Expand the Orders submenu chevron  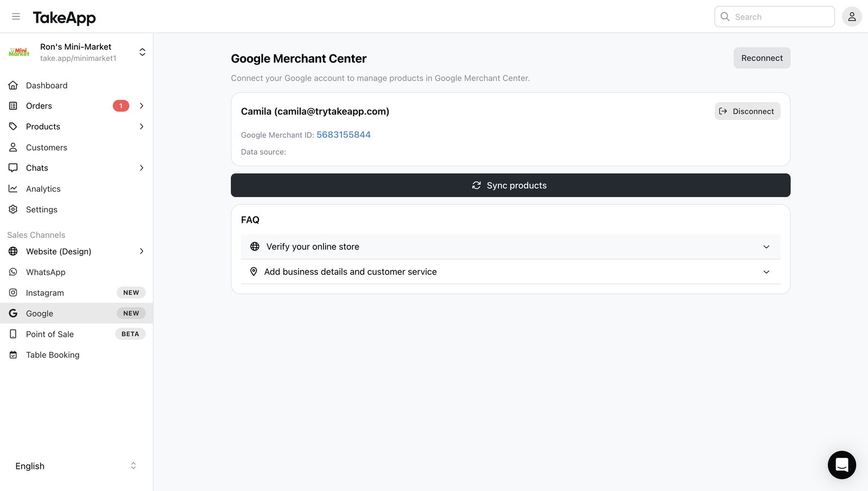click(x=142, y=106)
